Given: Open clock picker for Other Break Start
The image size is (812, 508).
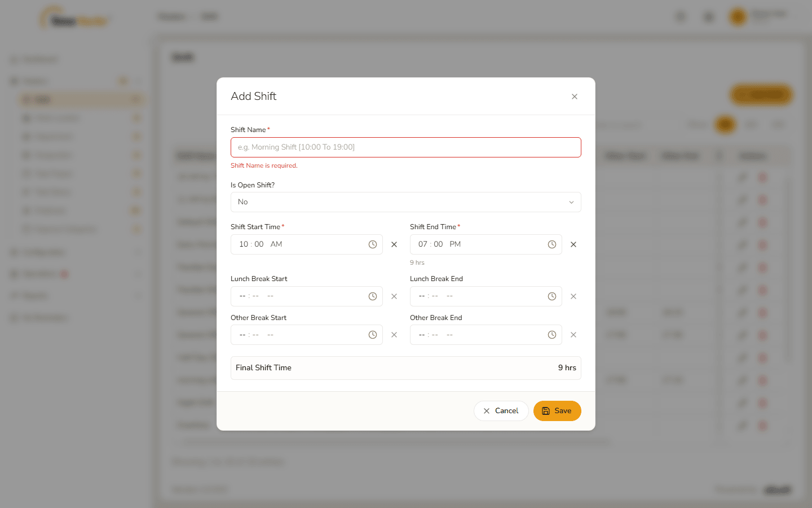Looking at the screenshot, I should tap(373, 335).
